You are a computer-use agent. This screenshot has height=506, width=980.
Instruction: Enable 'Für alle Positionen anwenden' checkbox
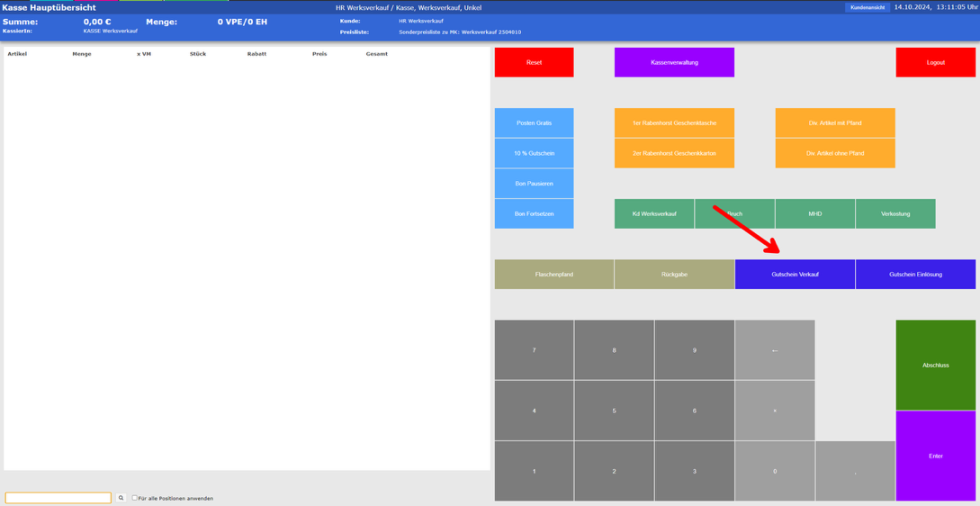tap(135, 498)
